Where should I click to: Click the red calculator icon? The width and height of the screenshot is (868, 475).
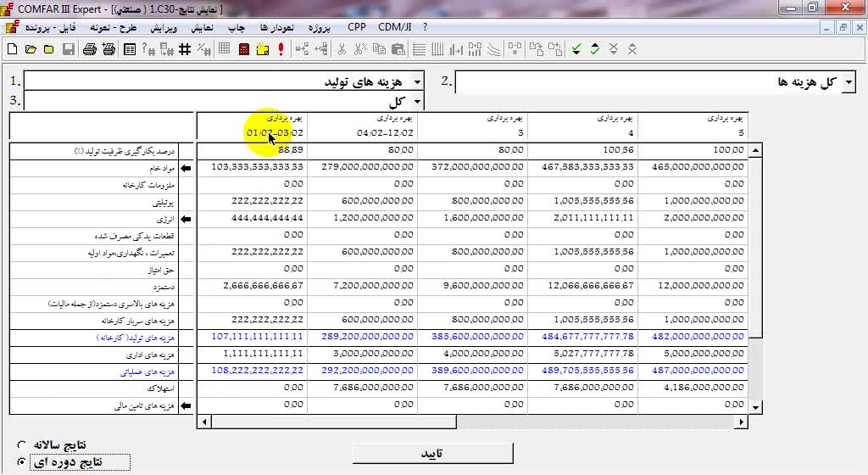[244, 49]
